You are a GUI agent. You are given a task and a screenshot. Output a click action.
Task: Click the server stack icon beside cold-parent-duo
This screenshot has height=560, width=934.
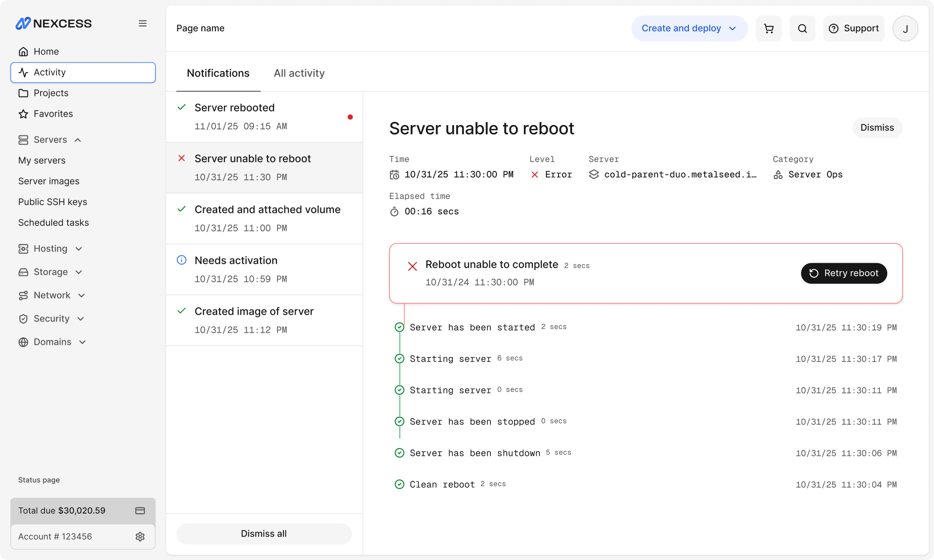pos(594,175)
